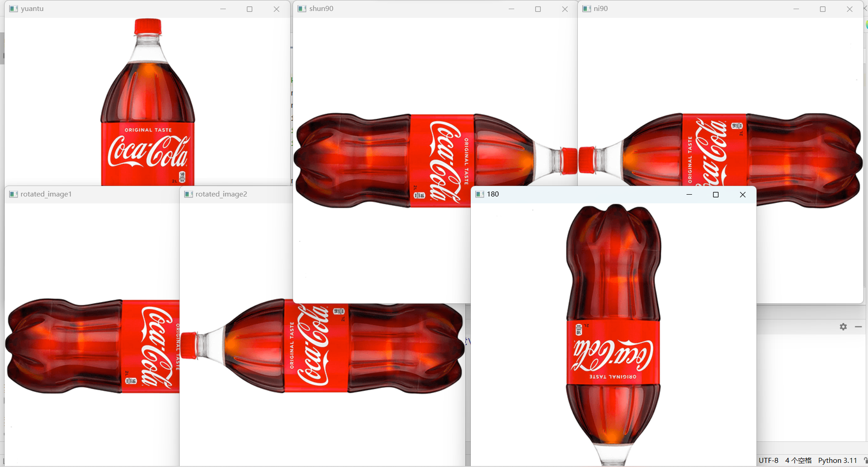
Task: Collapse the IDE tool panel with the minus icon
Action: tap(858, 327)
